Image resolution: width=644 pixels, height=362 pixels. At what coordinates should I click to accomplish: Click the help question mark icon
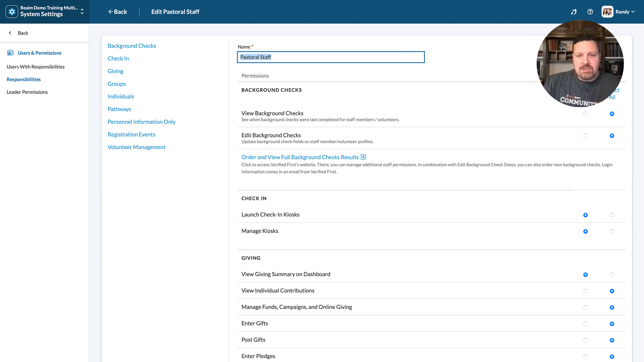(590, 12)
